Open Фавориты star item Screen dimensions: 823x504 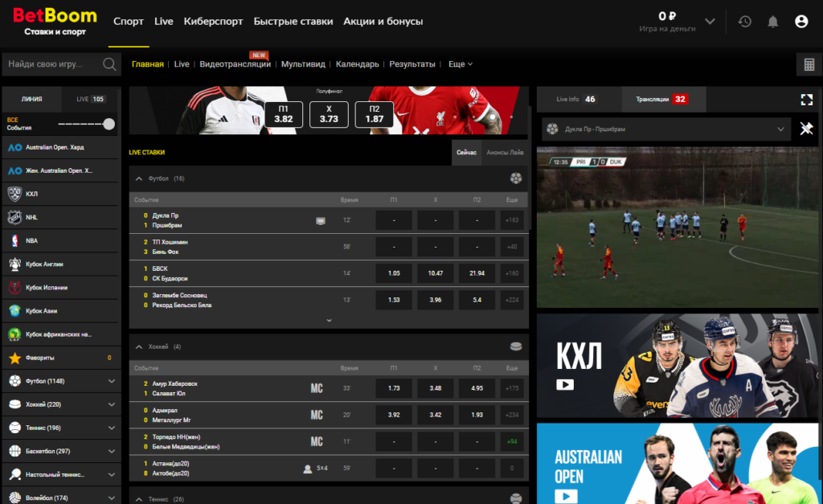[60, 358]
